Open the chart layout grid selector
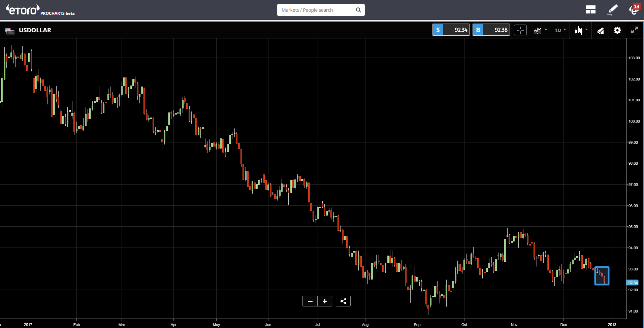The image size is (644, 328). click(590, 10)
